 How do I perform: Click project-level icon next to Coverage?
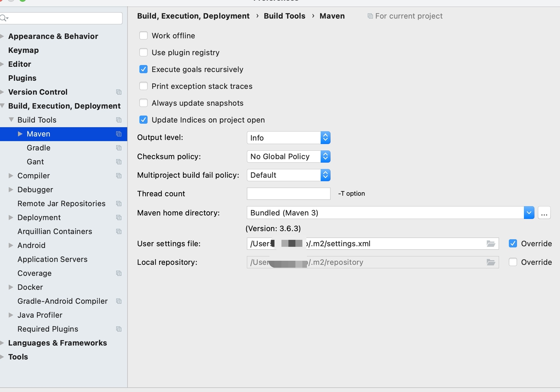click(119, 273)
